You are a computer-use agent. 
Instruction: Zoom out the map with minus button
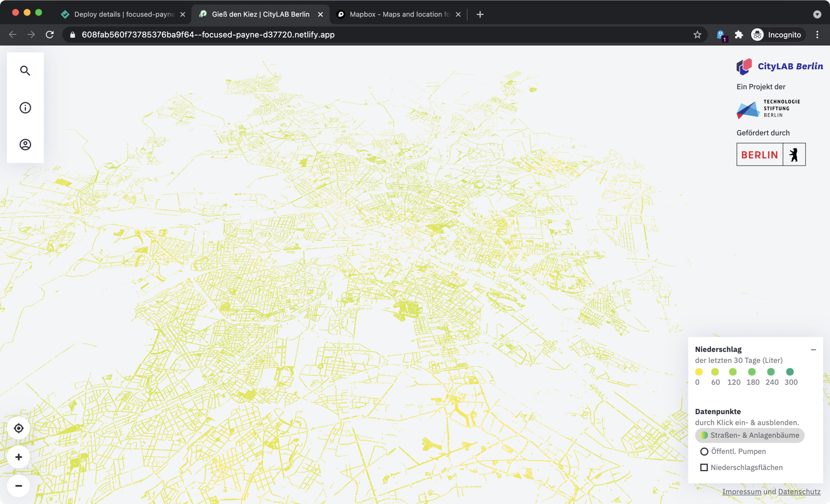(x=19, y=486)
